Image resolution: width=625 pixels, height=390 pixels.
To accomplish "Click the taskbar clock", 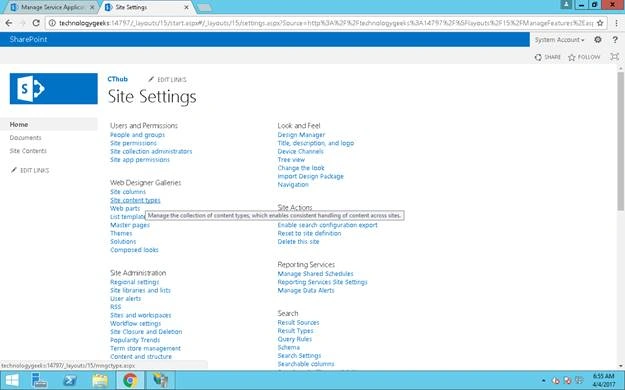I will click(603, 380).
